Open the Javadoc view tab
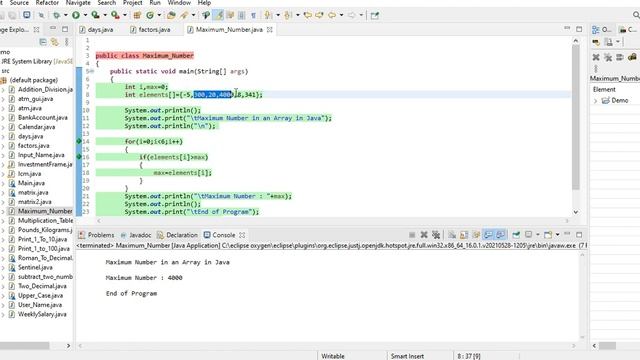This screenshot has height=360, width=640. 136,235
